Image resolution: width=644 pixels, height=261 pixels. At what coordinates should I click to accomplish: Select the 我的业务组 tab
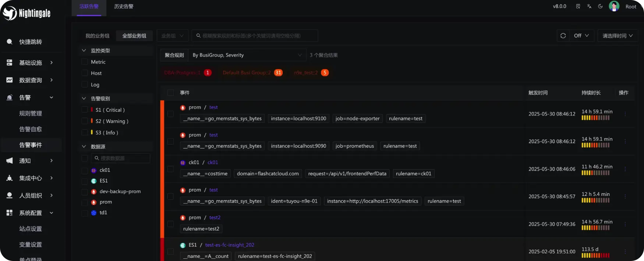click(x=98, y=36)
